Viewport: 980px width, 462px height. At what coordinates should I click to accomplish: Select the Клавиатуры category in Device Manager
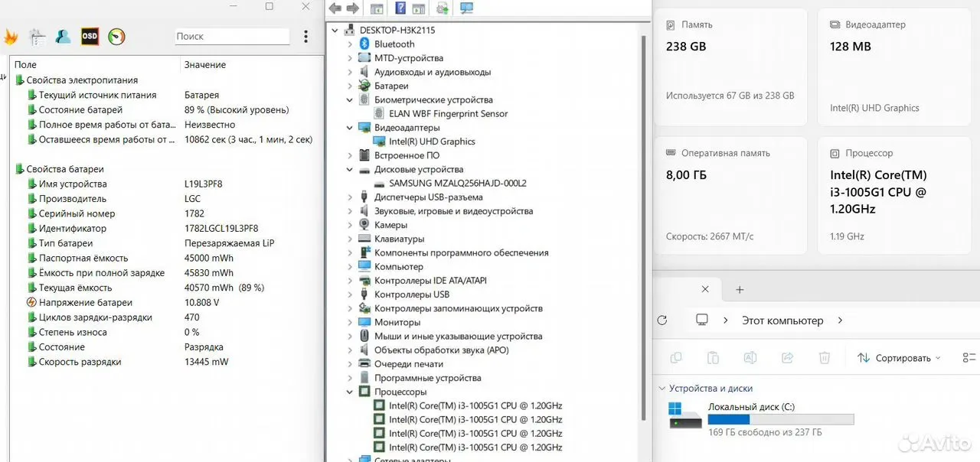click(x=399, y=239)
